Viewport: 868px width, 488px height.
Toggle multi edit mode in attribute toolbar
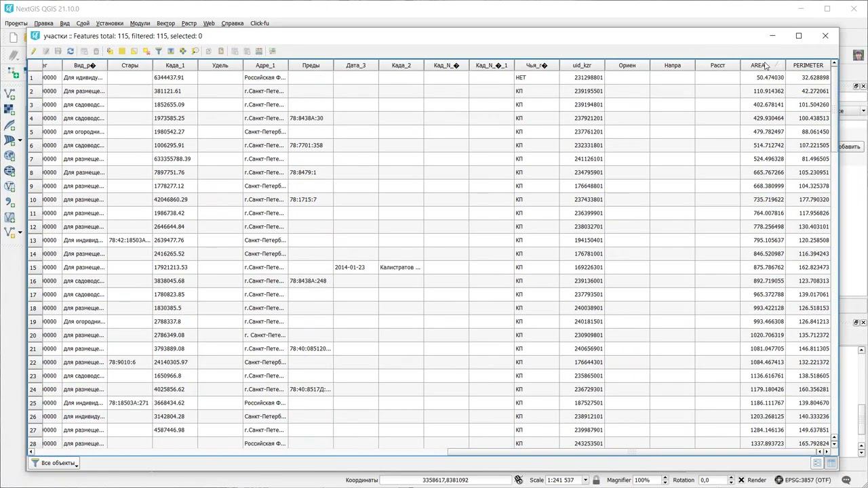(46, 51)
